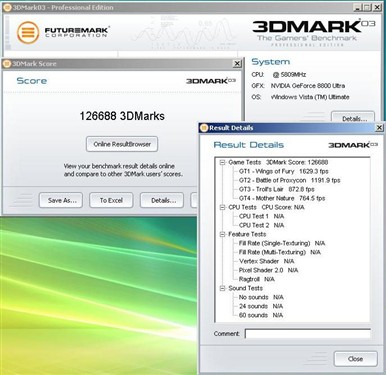Collapse the CPU Tests tree node

pos(222,208)
